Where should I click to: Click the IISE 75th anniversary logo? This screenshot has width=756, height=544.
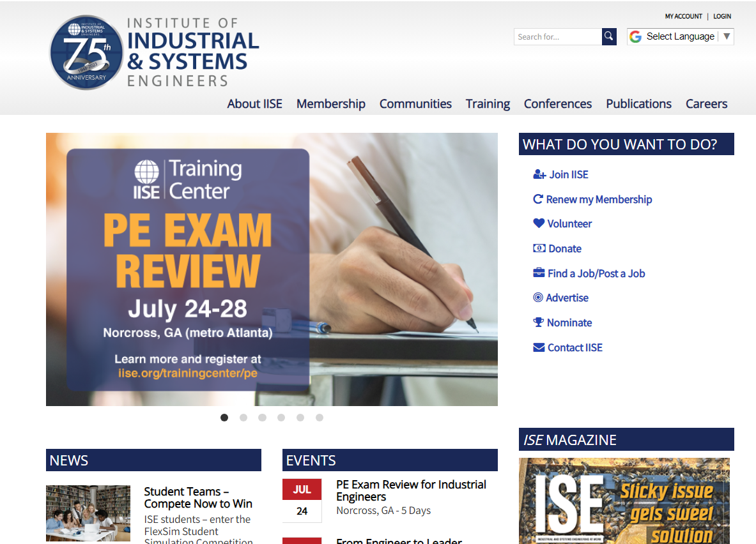coord(87,52)
